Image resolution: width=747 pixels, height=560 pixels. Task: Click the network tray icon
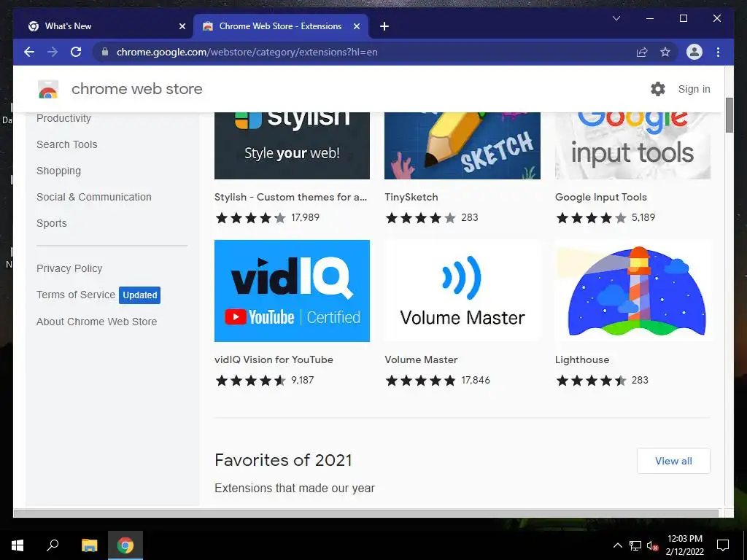pyautogui.click(x=635, y=545)
